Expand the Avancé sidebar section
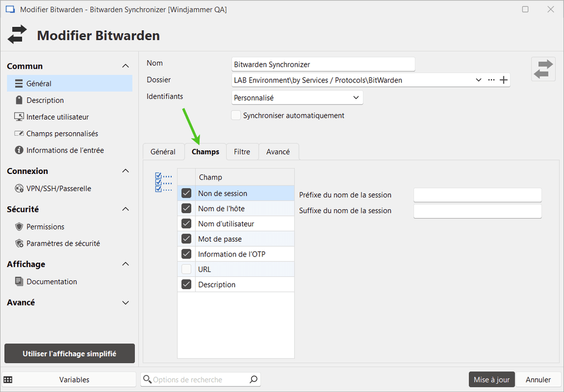 125,302
